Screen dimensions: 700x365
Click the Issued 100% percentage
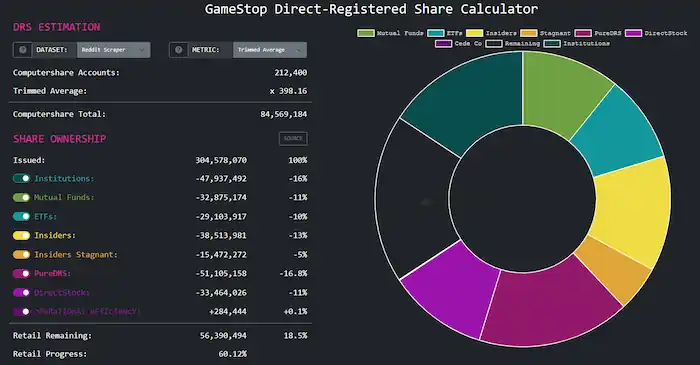(x=297, y=160)
